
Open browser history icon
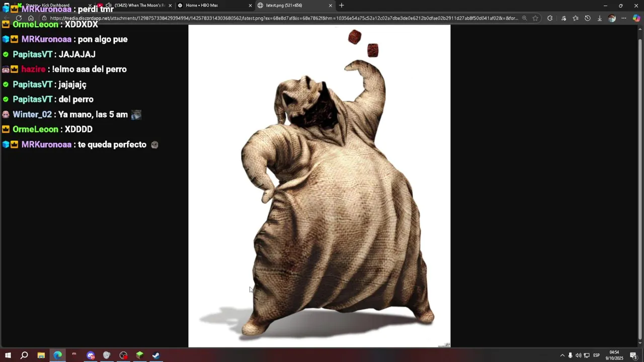coord(588,18)
